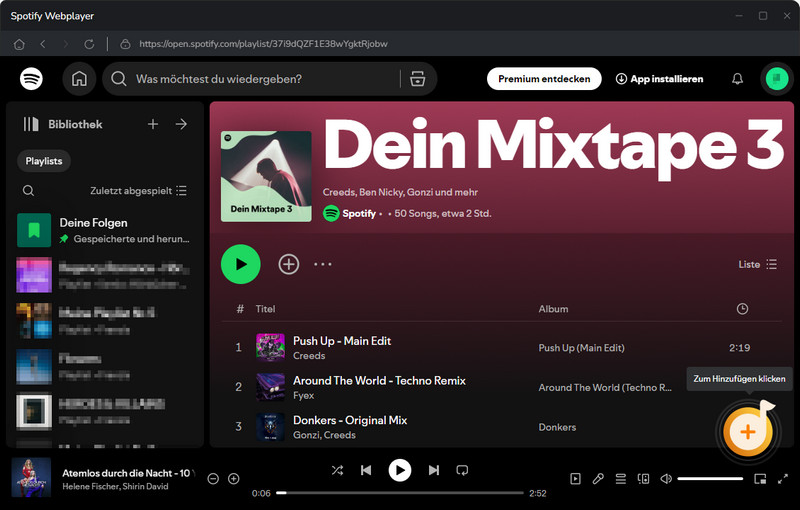Select the Playlists filter chip
This screenshot has width=800, height=510.
tap(44, 161)
